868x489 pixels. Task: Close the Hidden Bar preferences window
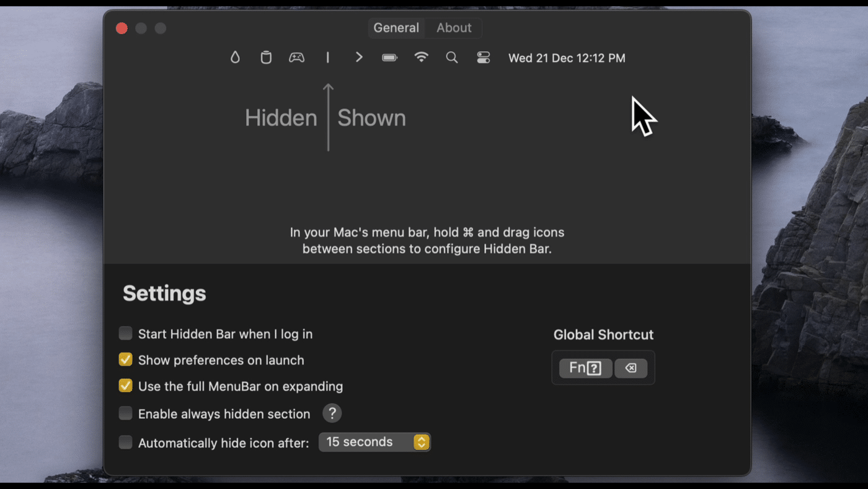pos(122,28)
